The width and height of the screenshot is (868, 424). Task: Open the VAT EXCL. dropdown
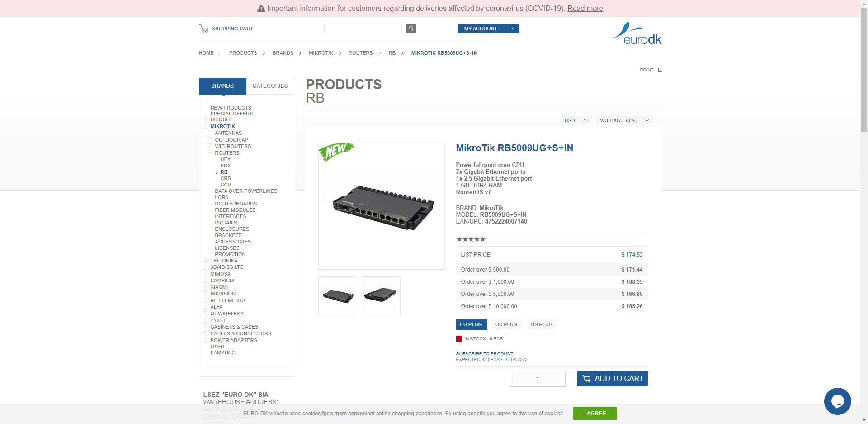[x=624, y=120]
